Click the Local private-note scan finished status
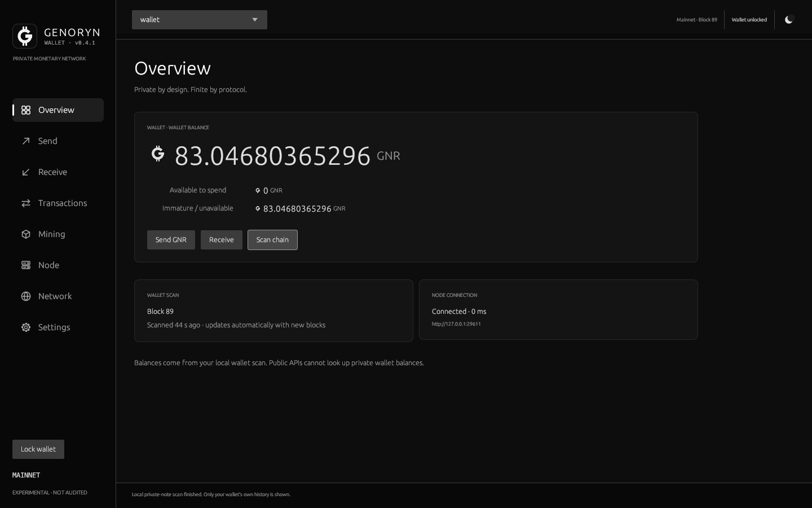 [x=211, y=494]
